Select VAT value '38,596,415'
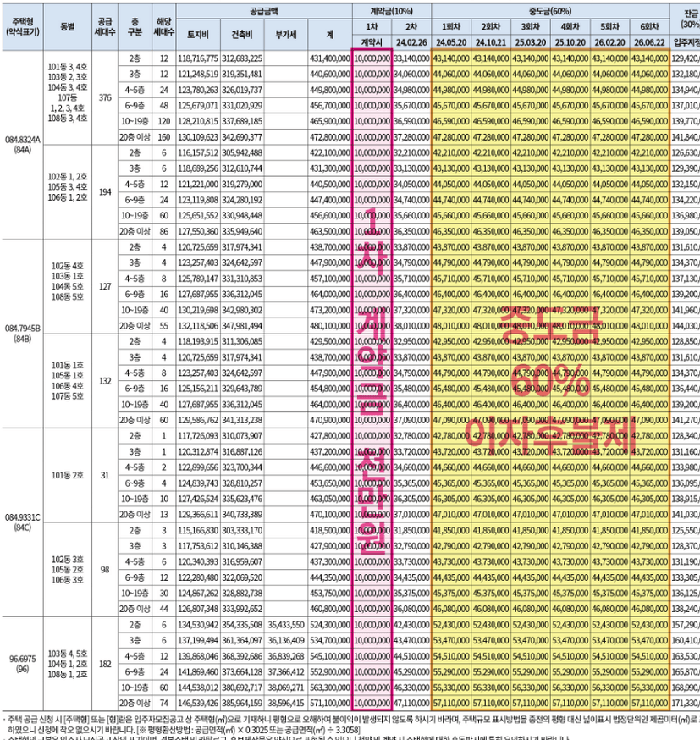The image size is (700, 740). tap(286, 704)
